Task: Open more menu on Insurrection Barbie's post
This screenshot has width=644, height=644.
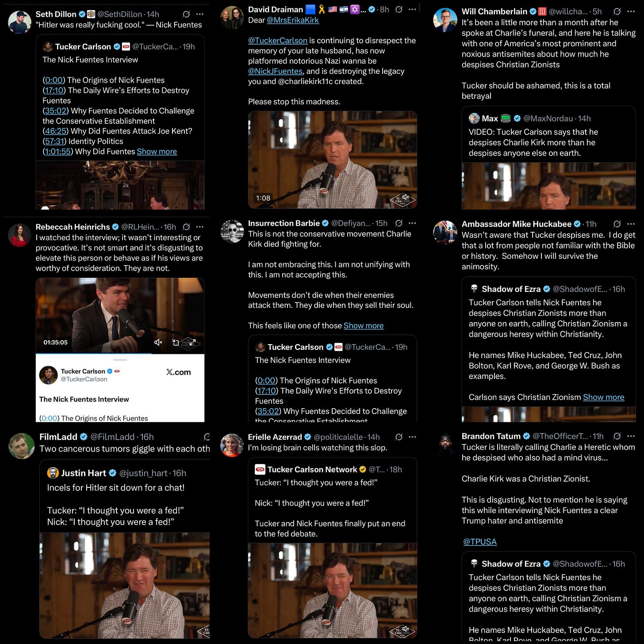Action: (412, 223)
